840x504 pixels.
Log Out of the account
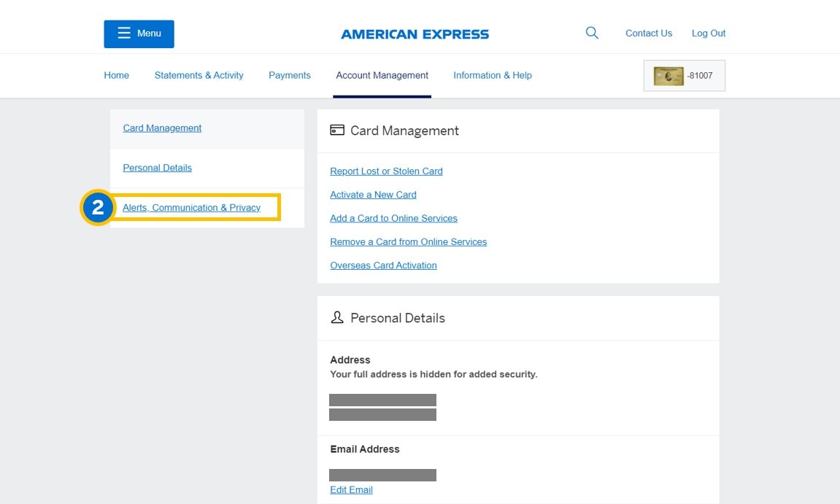click(x=708, y=34)
